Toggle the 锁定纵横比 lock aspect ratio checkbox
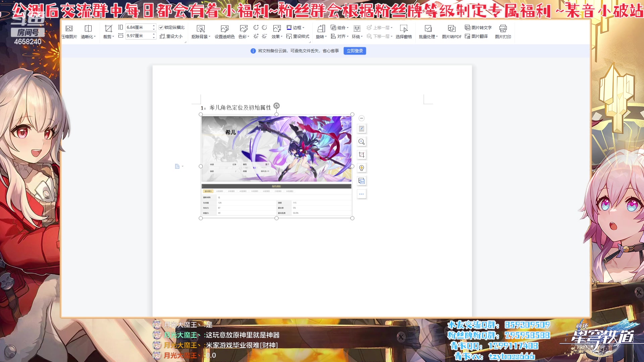Viewport: 644px width, 362px height. coord(161,27)
